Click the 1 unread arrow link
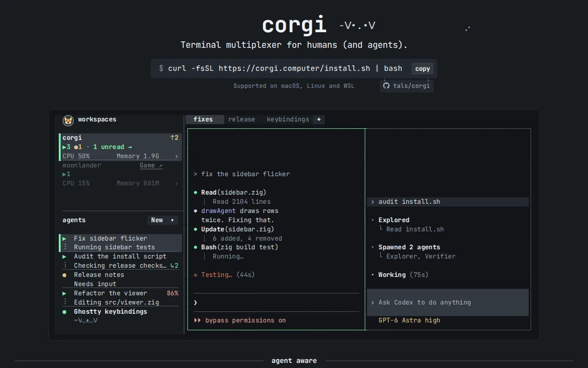 point(113,147)
